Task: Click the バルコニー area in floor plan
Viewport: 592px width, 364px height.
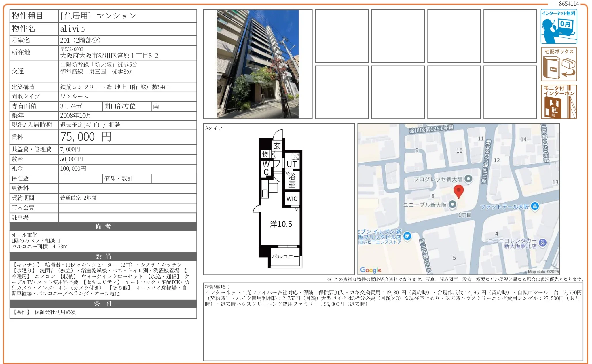Action: tap(285, 256)
